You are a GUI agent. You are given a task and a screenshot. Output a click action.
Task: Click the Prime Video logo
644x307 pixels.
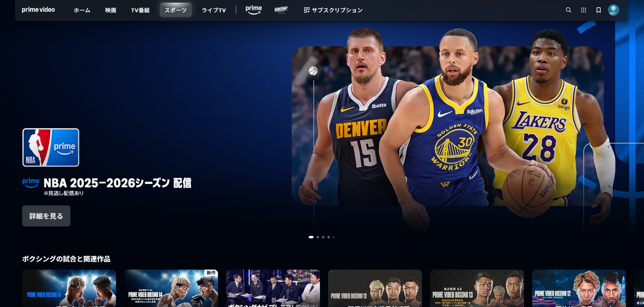coord(38,10)
